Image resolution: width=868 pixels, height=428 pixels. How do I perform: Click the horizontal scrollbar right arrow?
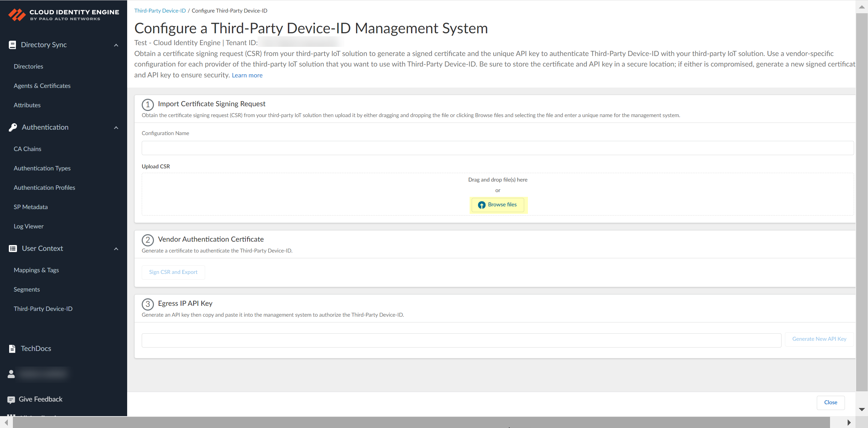point(849,423)
